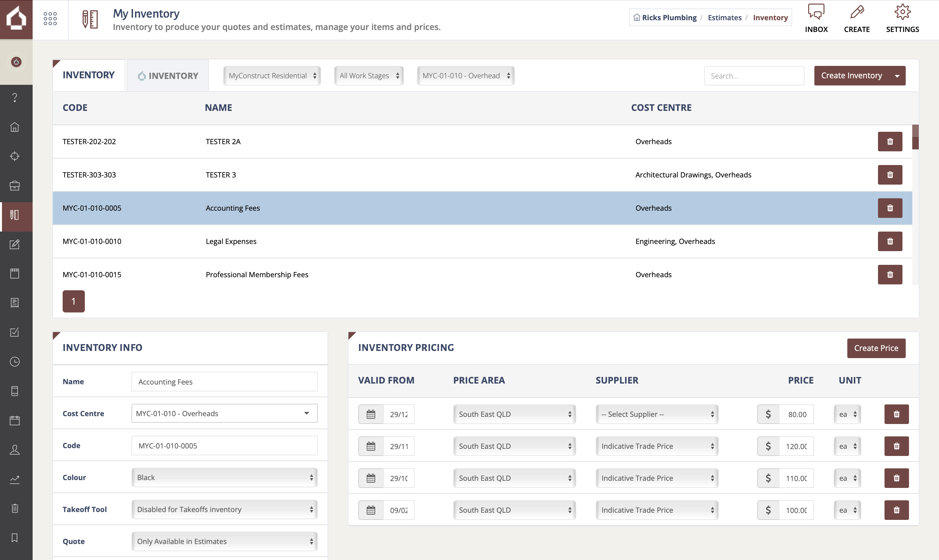This screenshot has width=939, height=560.
Task: Open the trash sidebar icon
Action: [15, 508]
